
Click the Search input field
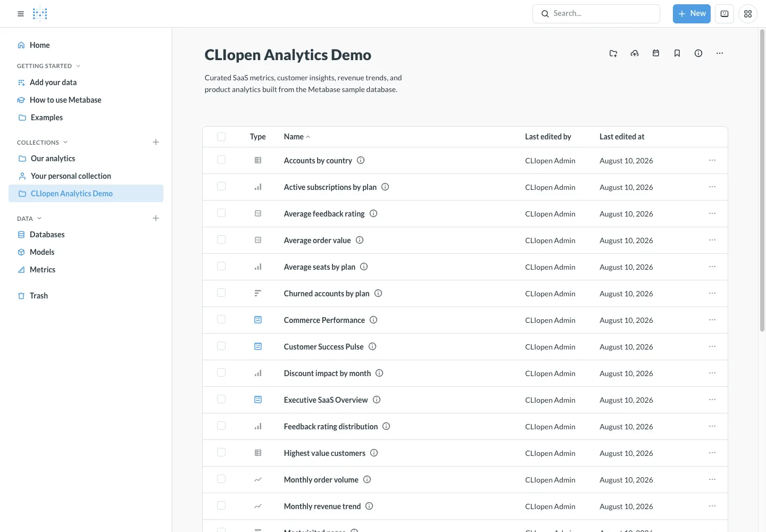pyautogui.click(x=596, y=14)
